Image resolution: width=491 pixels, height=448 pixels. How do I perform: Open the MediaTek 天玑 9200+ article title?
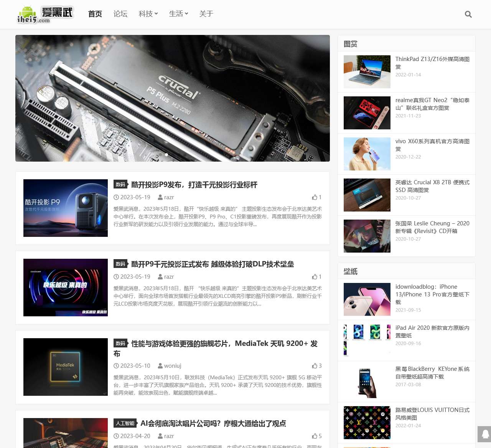pos(216,349)
